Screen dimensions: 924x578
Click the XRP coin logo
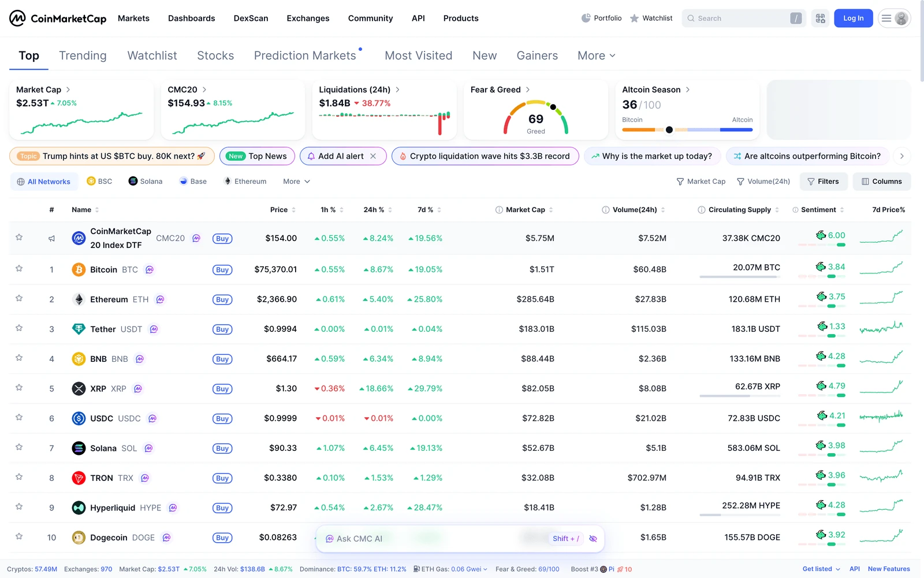79,388
